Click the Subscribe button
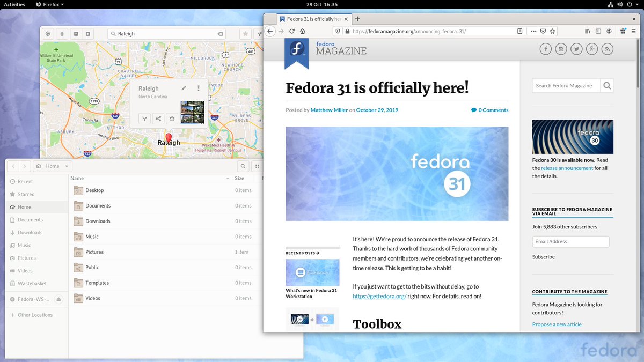 click(544, 257)
